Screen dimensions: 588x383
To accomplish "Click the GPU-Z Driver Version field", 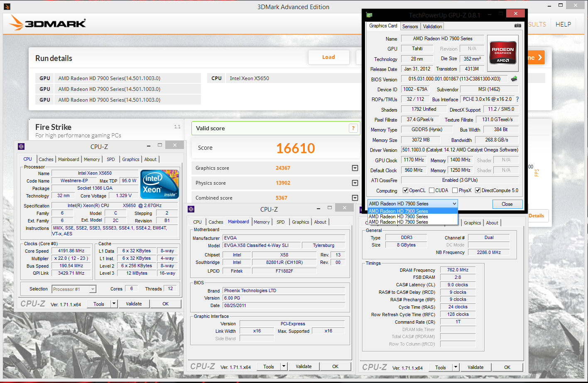I will click(460, 150).
